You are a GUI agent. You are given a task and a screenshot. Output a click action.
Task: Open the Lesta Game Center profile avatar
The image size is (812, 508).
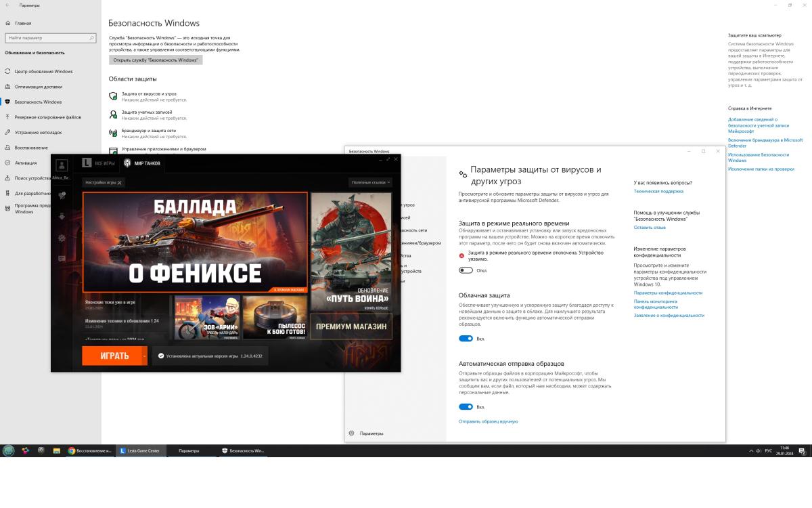point(62,165)
